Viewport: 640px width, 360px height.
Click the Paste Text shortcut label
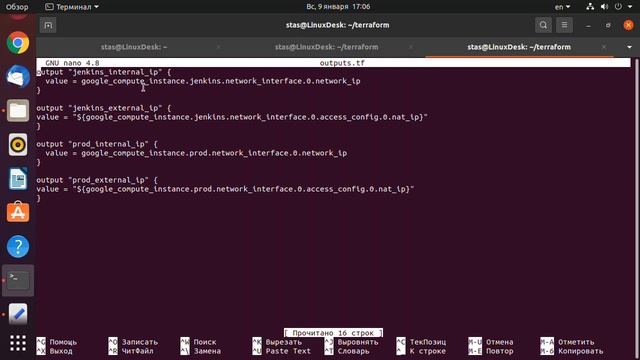point(288,351)
